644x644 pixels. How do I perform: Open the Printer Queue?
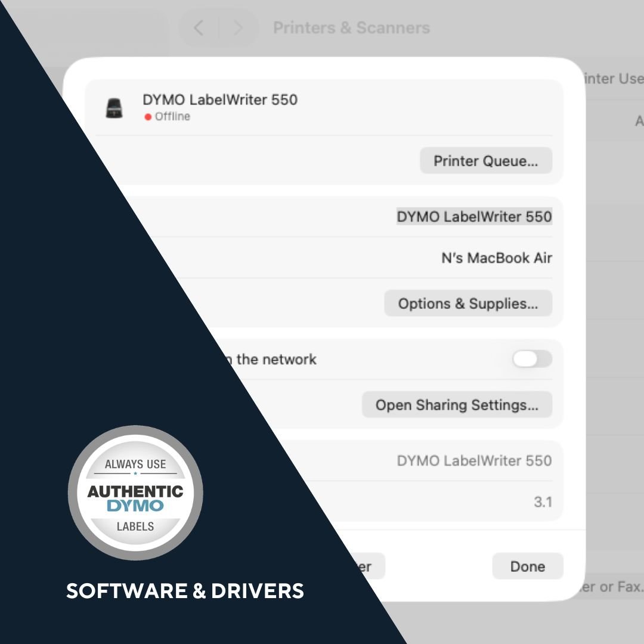(486, 160)
